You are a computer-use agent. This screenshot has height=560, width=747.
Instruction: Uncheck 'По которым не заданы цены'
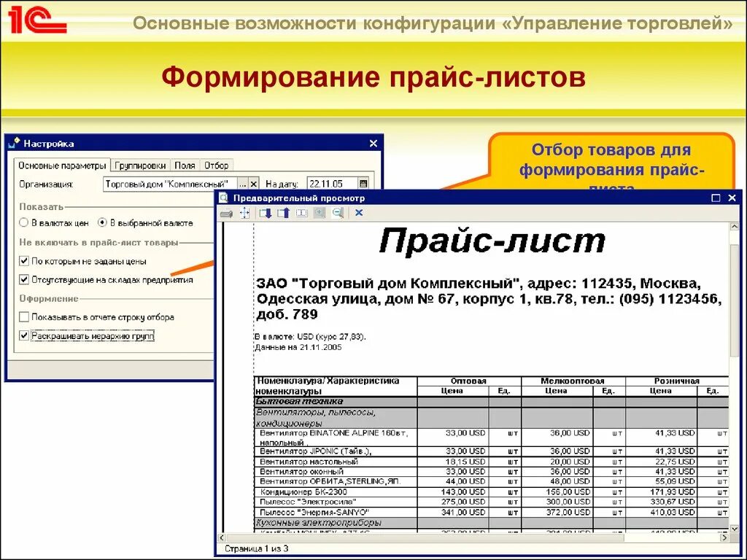pyautogui.click(x=24, y=261)
